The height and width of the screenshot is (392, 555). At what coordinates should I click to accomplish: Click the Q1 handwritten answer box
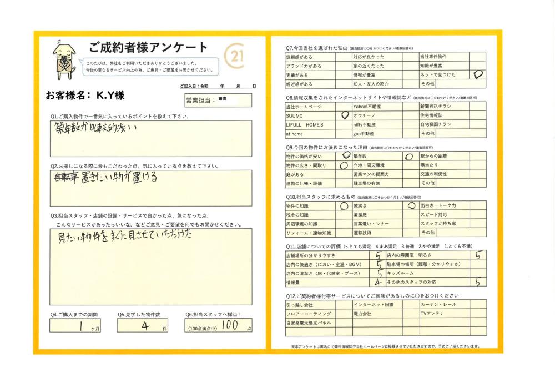150,139
